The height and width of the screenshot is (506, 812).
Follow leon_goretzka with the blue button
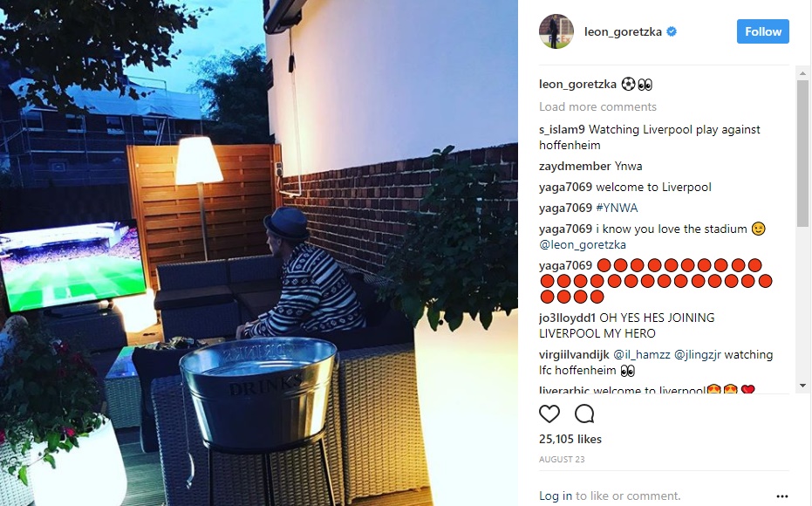point(763,31)
